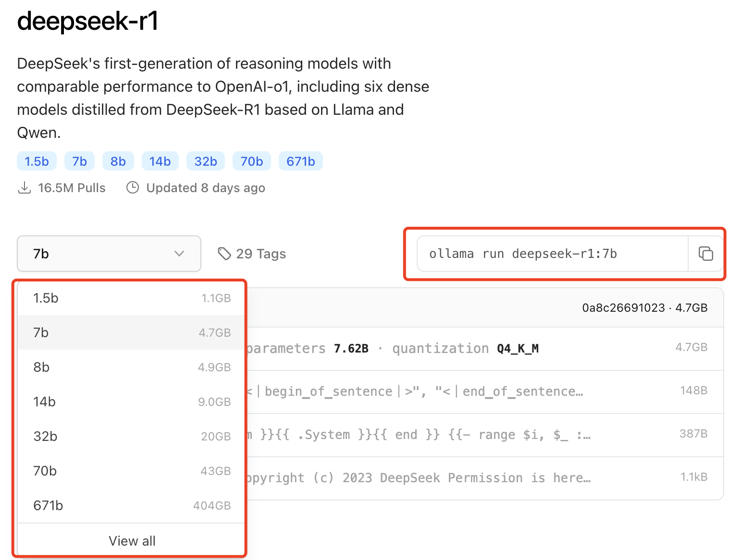Viewport: 742px width, 560px height.
Task: Click the 1.5b blue tag badge
Action: (x=37, y=161)
